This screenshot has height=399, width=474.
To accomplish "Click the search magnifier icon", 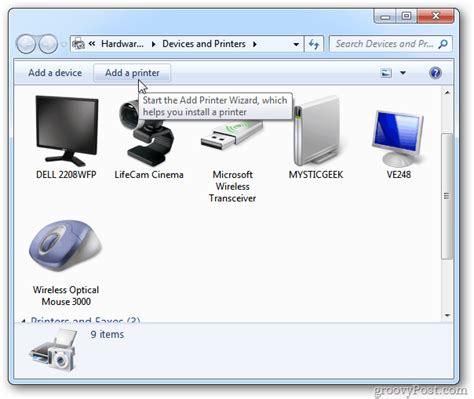I will [443, 44].
